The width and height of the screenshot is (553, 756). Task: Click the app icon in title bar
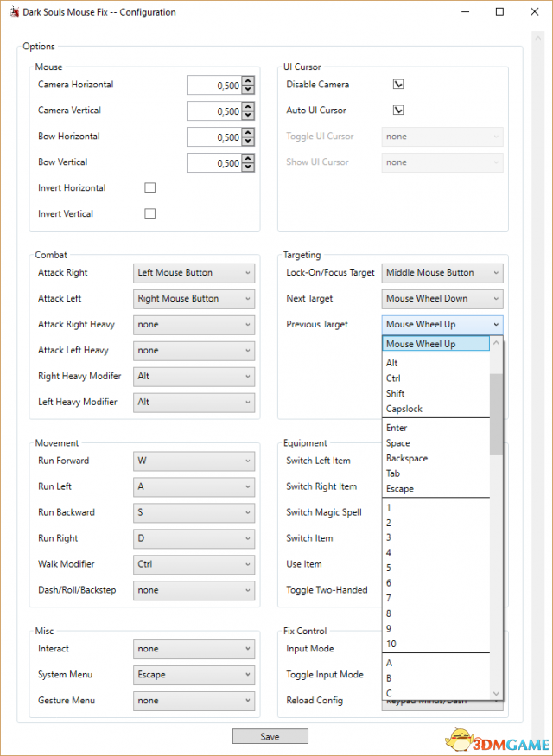pyautogui.click(x=15, y=12)
